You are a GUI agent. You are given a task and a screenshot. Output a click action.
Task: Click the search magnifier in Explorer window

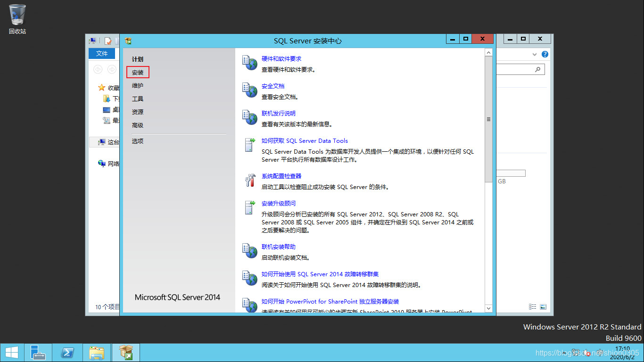coord(537,70)
